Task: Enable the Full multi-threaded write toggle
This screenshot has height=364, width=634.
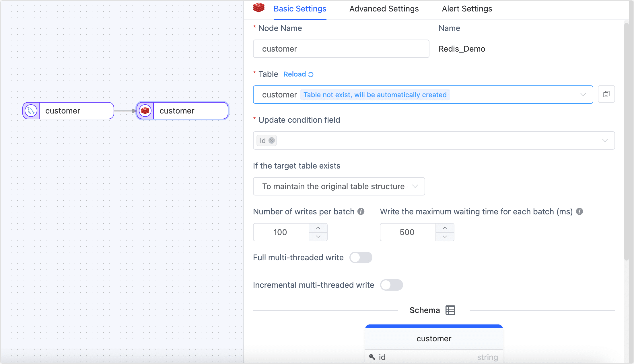Action: (361, 257)
